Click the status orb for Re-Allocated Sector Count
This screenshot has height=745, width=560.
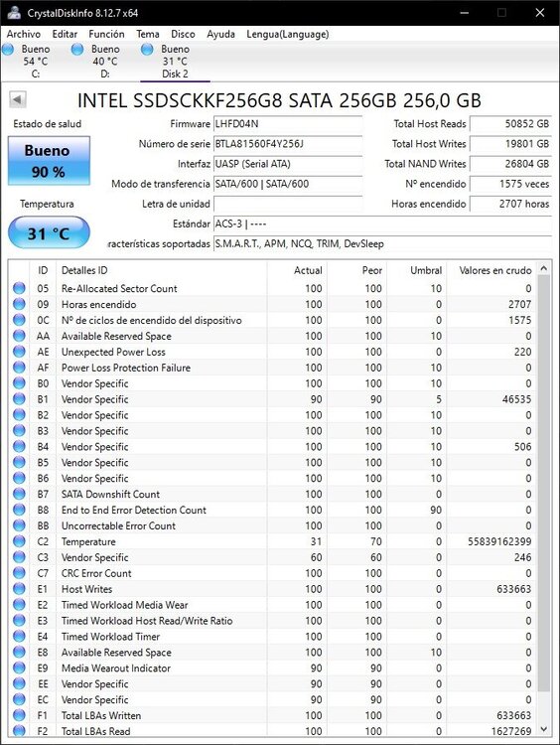click(19, 288)
